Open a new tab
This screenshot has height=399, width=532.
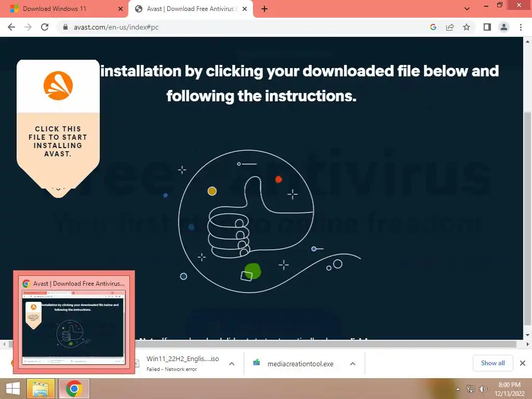tap(264, 9)
